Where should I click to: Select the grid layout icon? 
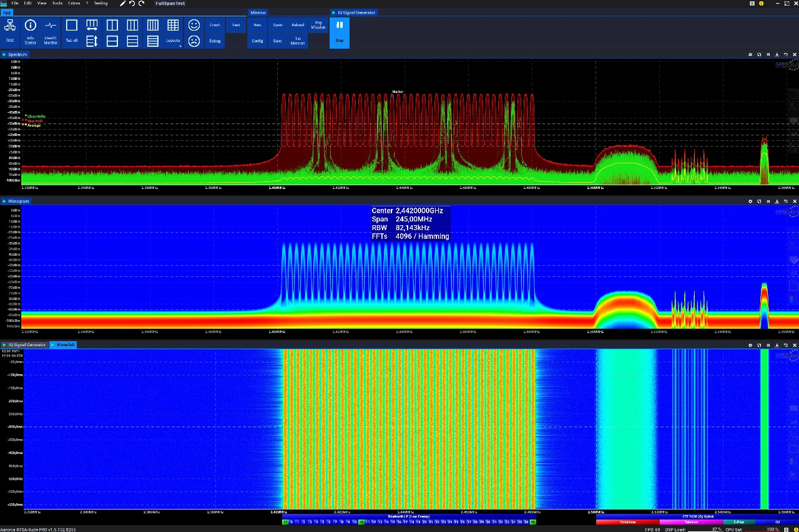click(173, 25)
